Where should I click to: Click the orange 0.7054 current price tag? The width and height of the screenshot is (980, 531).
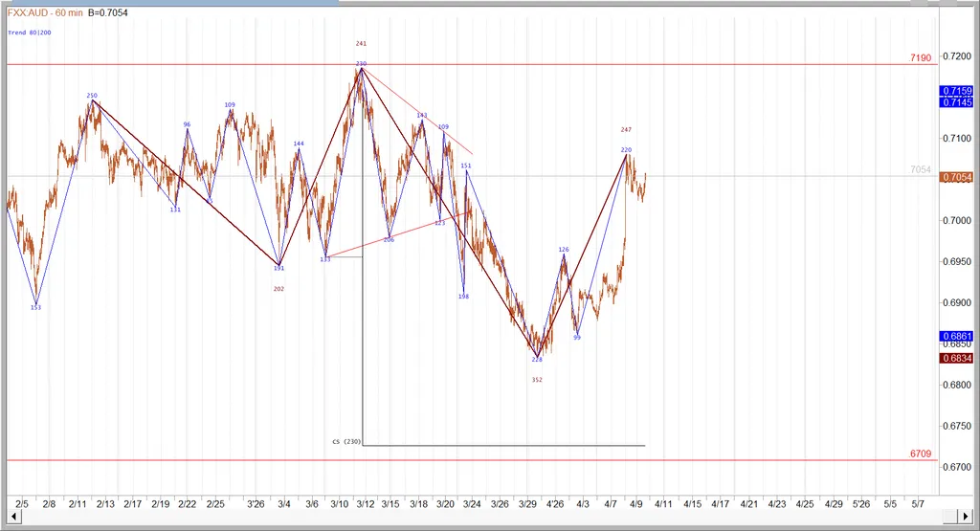(957, 177)
